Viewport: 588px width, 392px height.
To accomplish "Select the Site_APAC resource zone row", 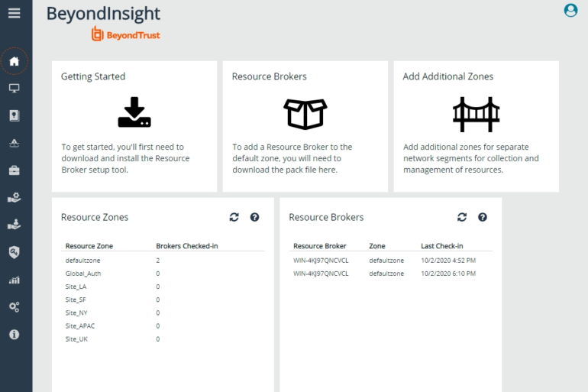I will pos(80,326).
